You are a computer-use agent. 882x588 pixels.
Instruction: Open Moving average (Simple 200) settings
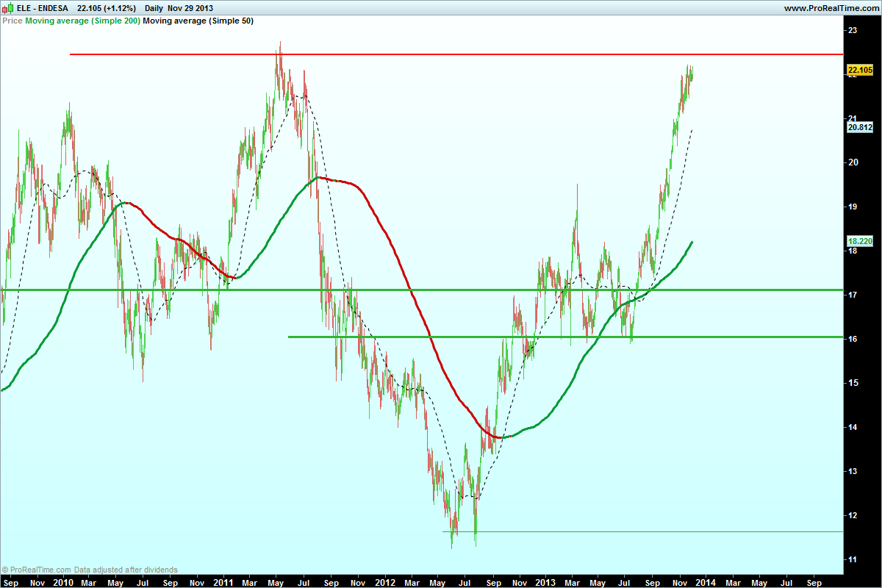pos(82,21)
